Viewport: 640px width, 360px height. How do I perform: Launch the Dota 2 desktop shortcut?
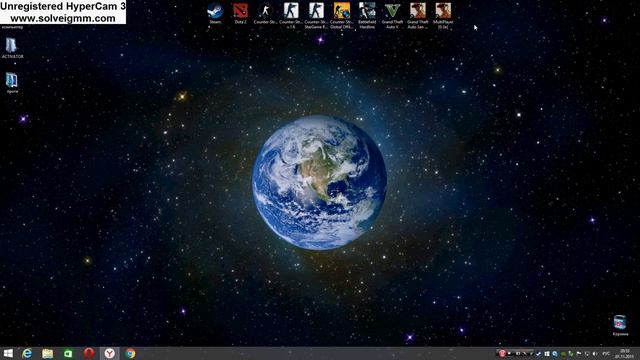tap(240, 13)
